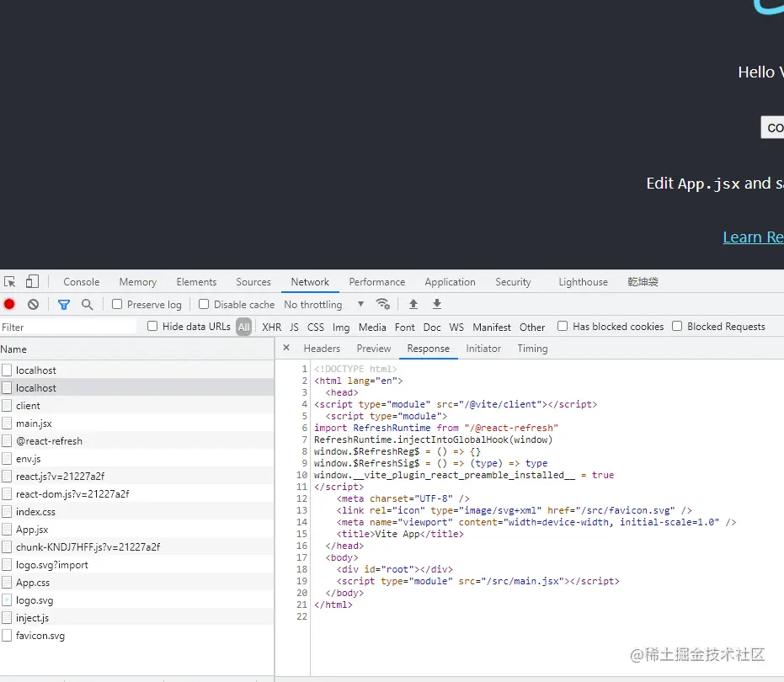Image resolution: width=784 pixels, height=682 pixels.
Task: Toggle the network filter funnel icon
Action: pos(64,305)
